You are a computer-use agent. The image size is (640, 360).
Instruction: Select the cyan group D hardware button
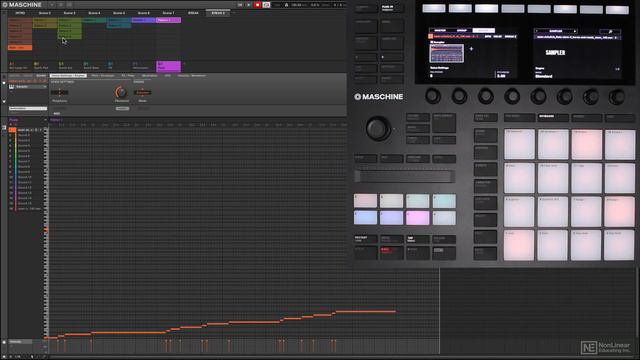[444, 201]
